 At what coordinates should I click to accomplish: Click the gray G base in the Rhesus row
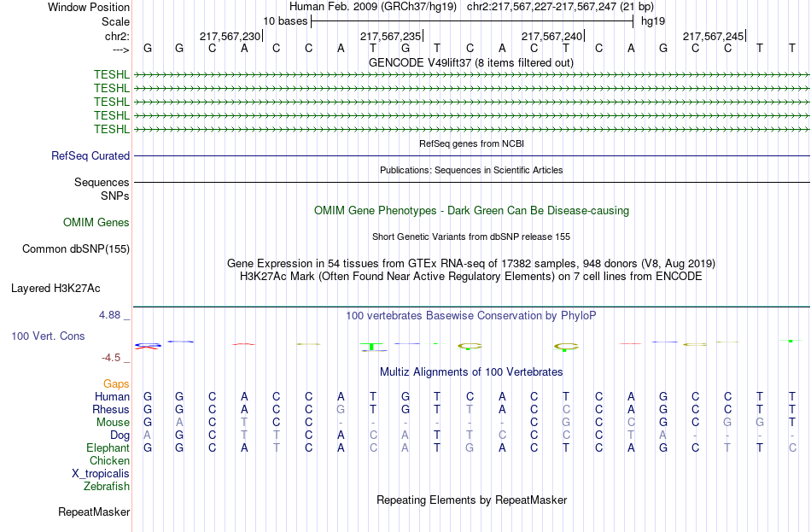pyautogui.click(x=341, y=409)
